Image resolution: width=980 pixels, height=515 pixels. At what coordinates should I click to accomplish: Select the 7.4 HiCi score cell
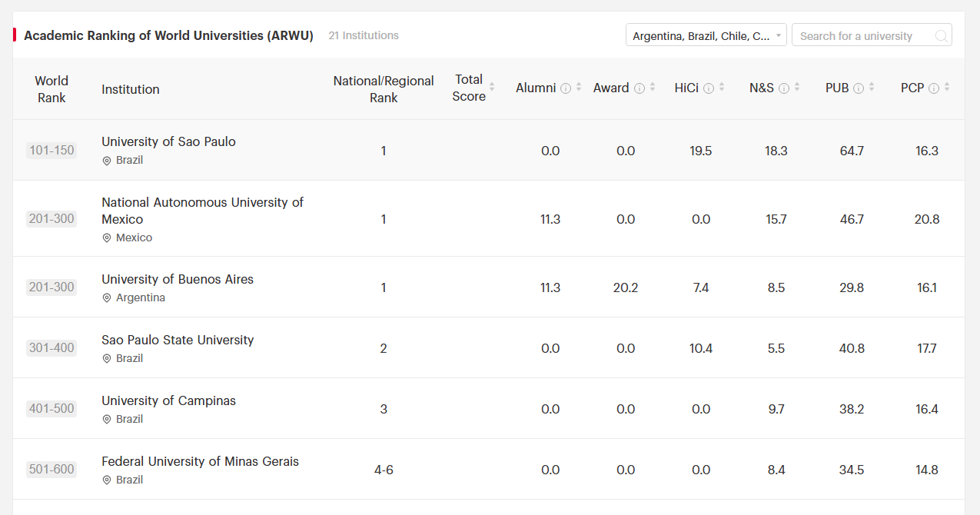pos(701,287)
